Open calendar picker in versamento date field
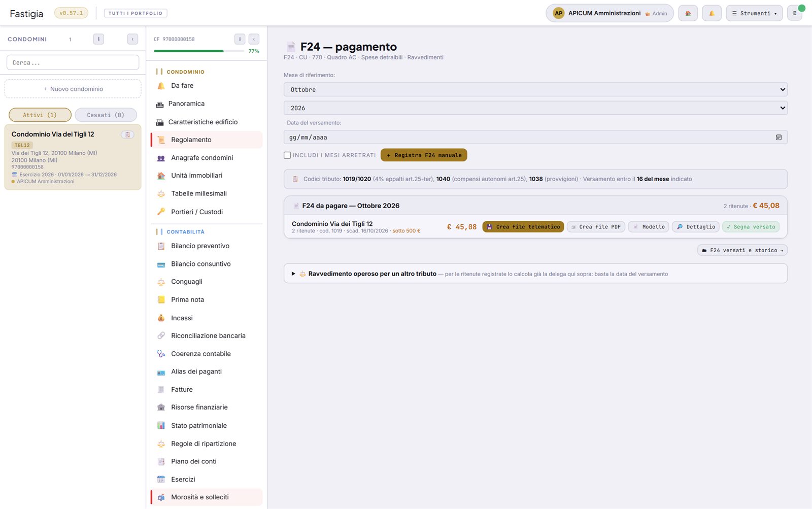This screenshot has width=812, height=509. click(x=779, y=138)
